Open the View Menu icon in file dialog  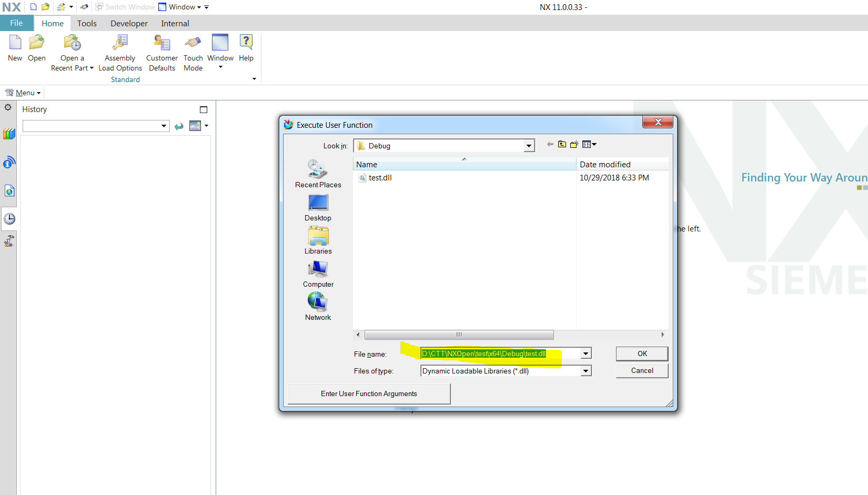(x=589, y=144)
